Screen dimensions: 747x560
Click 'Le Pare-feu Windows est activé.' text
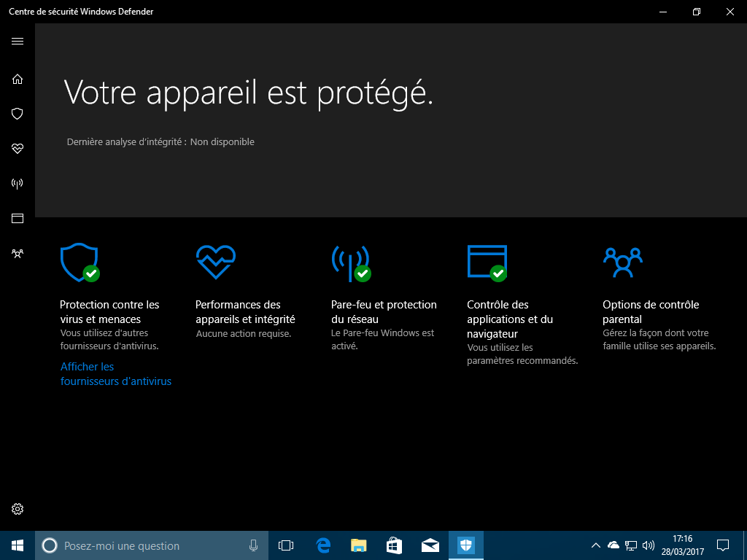pos(382,340)
